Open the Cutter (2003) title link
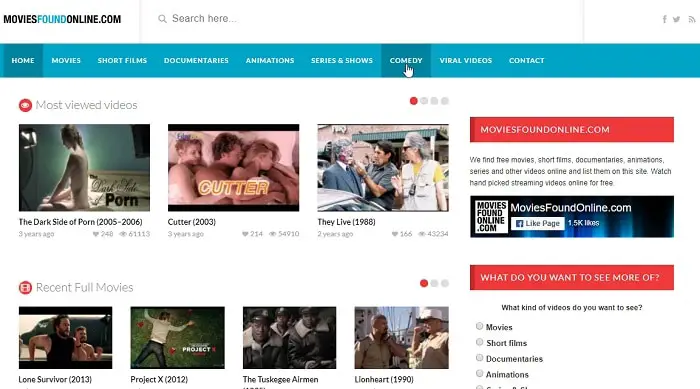The image size is (700, 389). click(x=192, y=222)
